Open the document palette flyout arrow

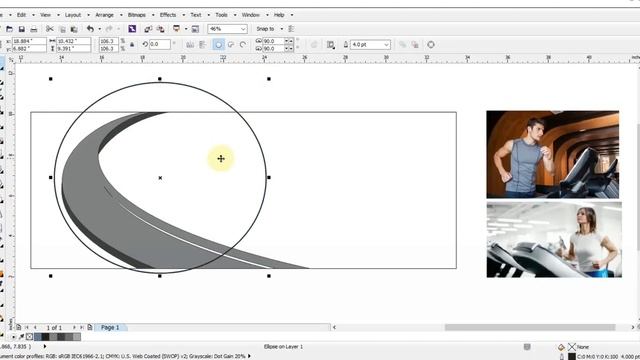pos(13,337)
